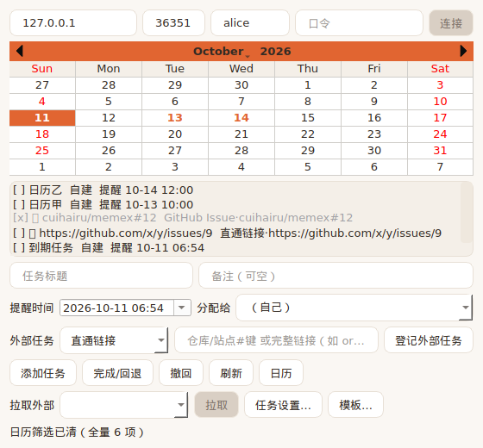This screenshot has width=483, height=448.
Task: Select October 1 Thursday date
Action: [x=308, y=85]
